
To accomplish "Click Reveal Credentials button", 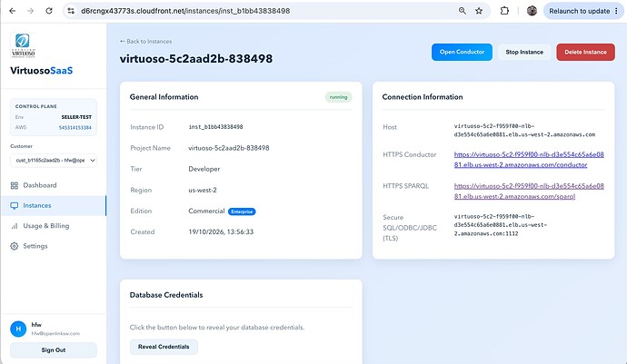I will pyautogui.click(x=164, y=347).
